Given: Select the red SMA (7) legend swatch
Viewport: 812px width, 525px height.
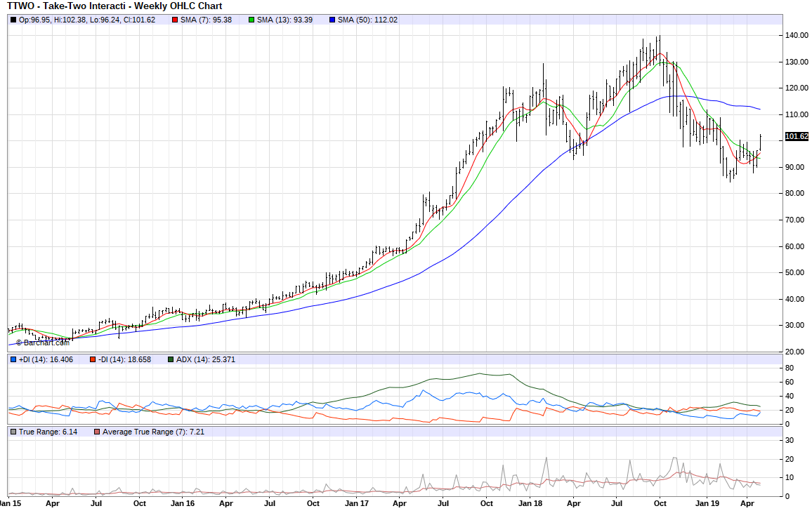Looking at the screenshot, I should [x=176, y=20].
